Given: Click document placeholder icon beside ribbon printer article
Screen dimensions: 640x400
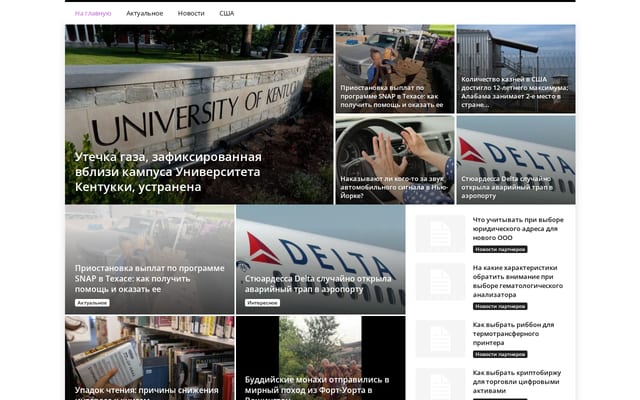Looking at the screenshot, I should pyautogui.click(x=440, y=339).
